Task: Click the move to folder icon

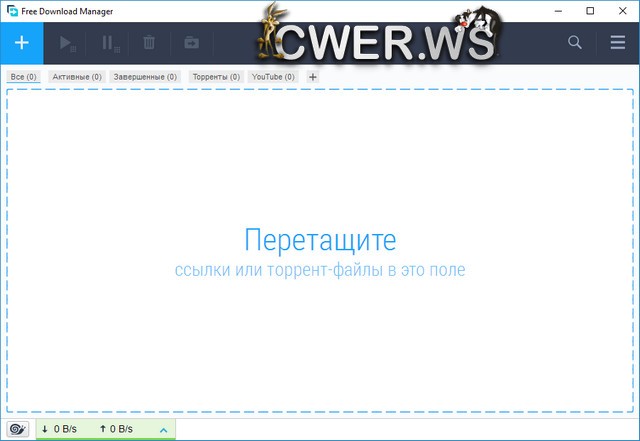Action: 190,43
